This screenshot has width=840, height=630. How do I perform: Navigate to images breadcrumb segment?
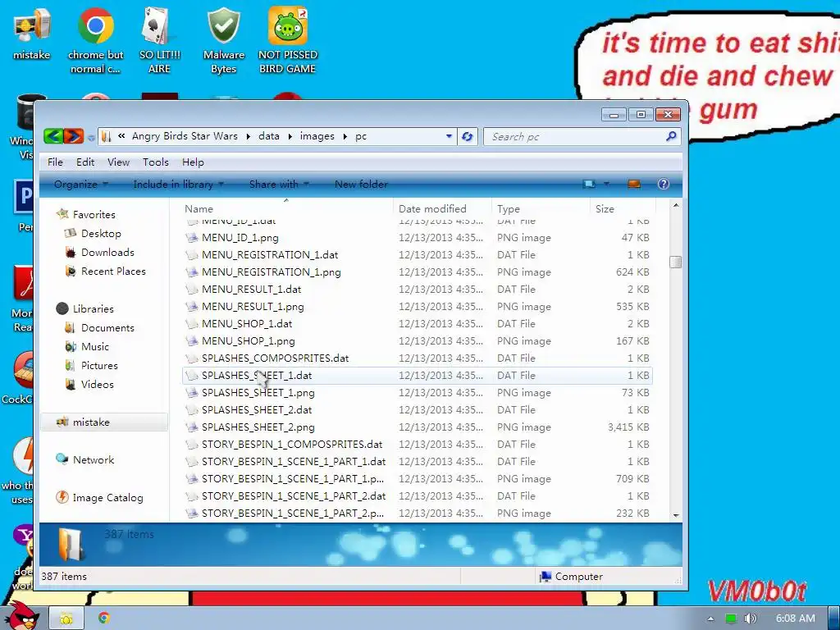pyautogui.click(x=317, y=136)
